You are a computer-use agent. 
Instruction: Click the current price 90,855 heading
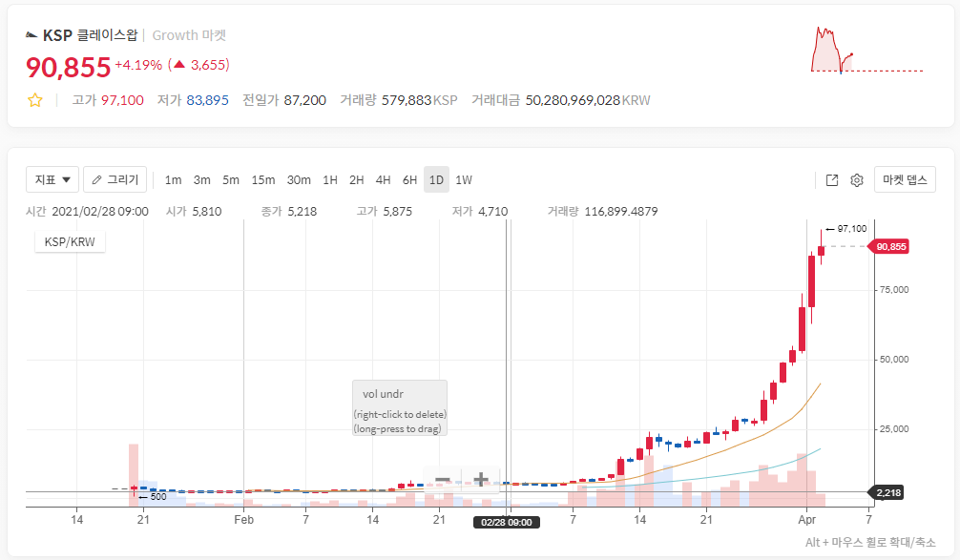point(68,67)
